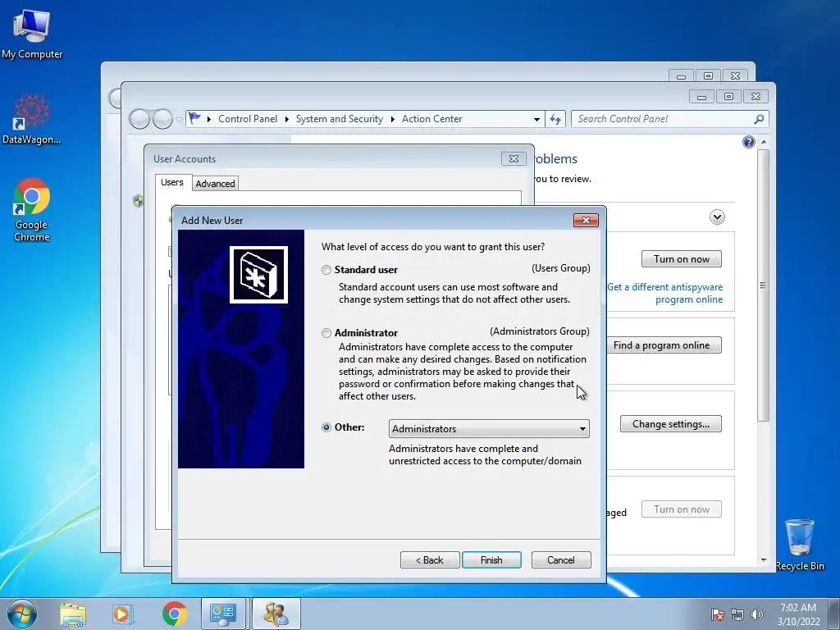This screenshot has width=840, height=630.
Task: Click the Find a program online button
Action: 664,345
